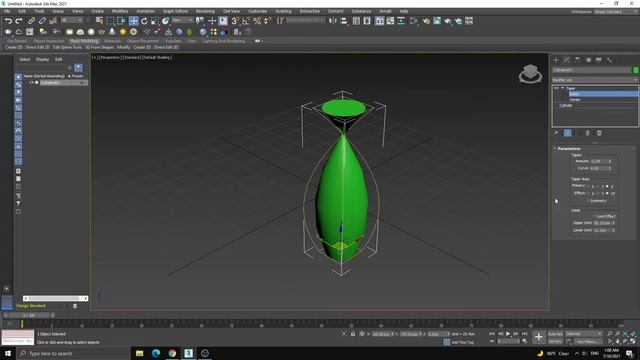Open the Modifier List dropdown
This screenshot has width=640, height=360.
coord(595,80)
